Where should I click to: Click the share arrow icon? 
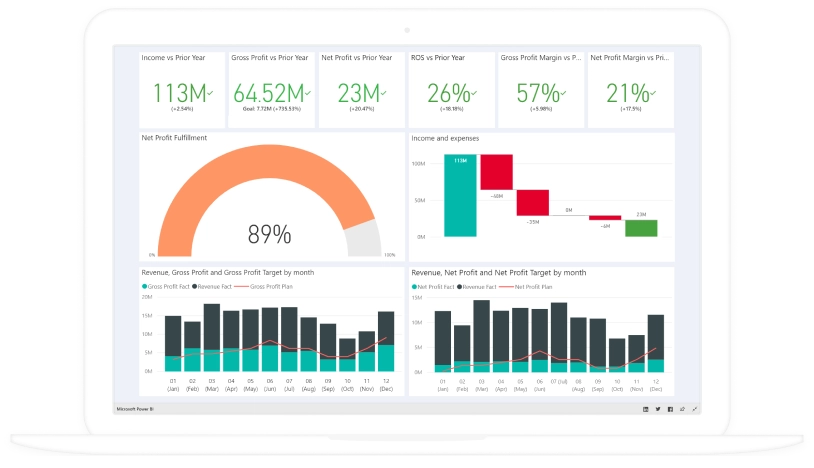[x=682, y=409]
